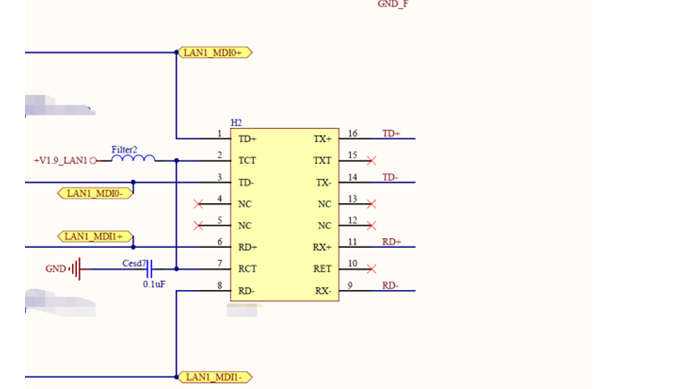Click the RX+ pin label inside H2

click(x=322, y=247)
